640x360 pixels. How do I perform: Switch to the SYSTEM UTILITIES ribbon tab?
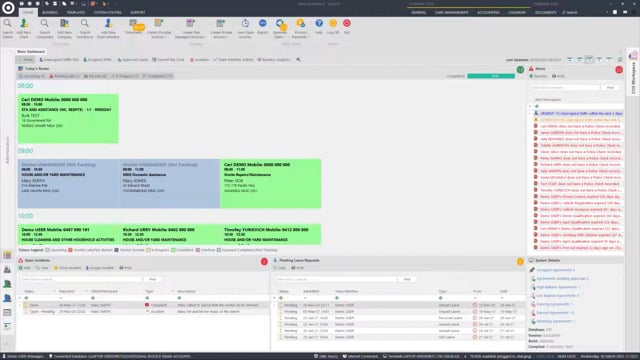point(107,12)
